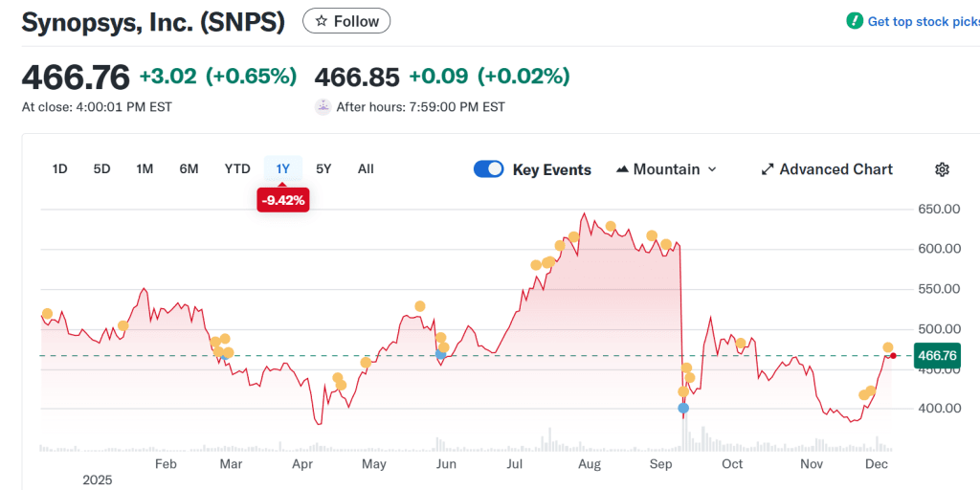Click the expand arrows icon by Advanced Chart
This screenshot has width=980, height=490.
[x=767, y=169]
